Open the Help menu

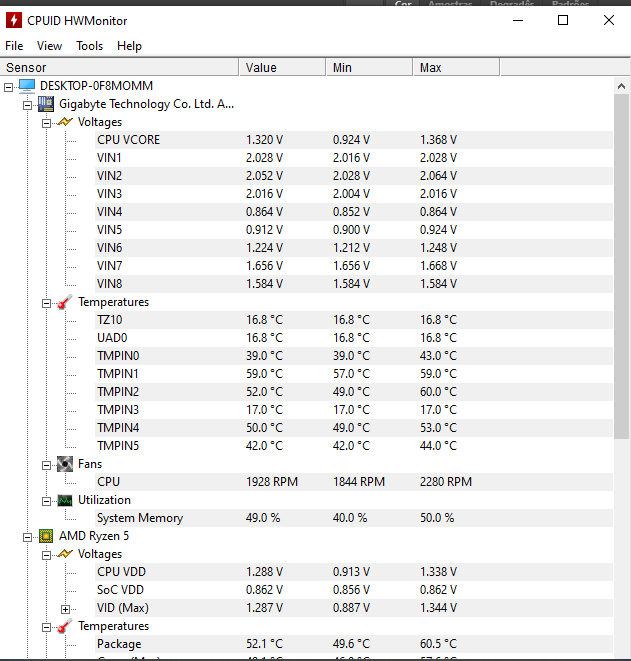point(129,46)
